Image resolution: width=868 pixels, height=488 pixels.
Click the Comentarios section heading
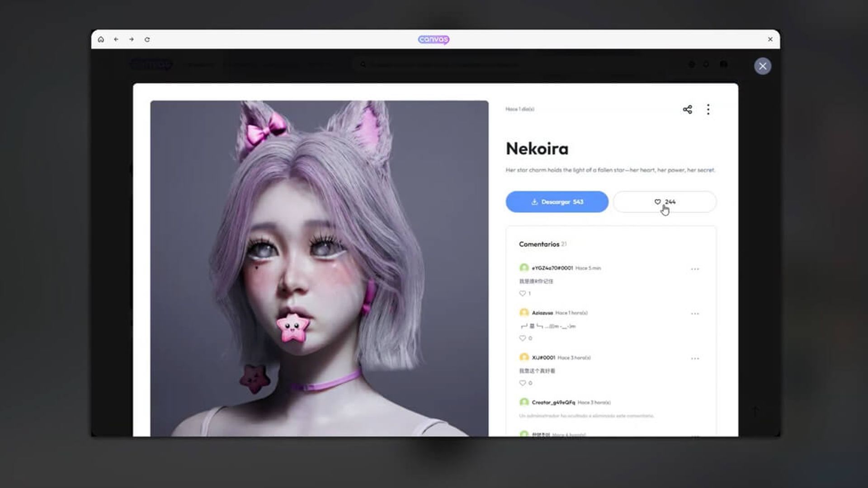[539, 244]
